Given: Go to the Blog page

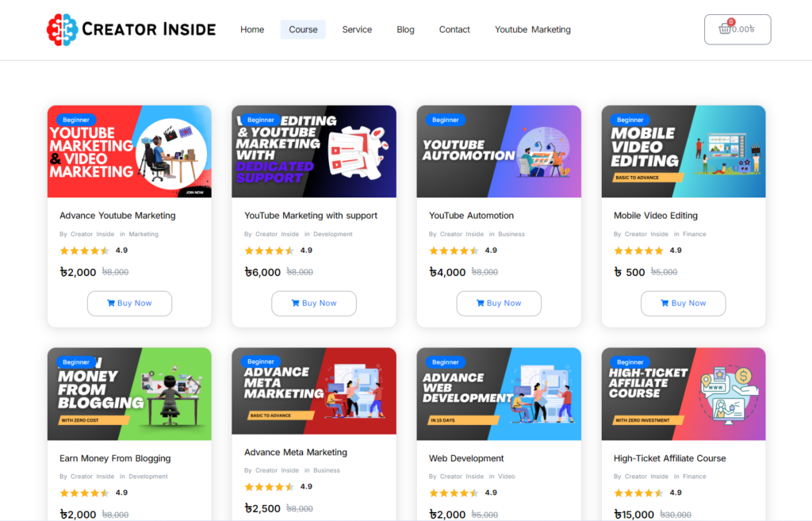Looking at the screenshot, I should pyautogui.click(x=405, y=29).
